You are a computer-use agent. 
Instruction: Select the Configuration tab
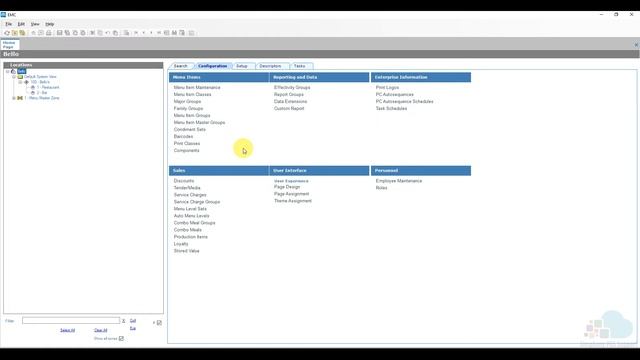pyautogui.click(x=213, y=66)
